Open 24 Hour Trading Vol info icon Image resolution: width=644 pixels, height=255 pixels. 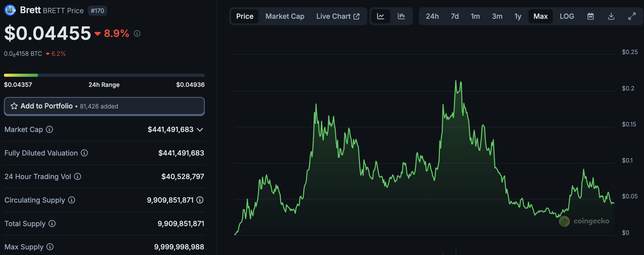(x=77, y=177)
